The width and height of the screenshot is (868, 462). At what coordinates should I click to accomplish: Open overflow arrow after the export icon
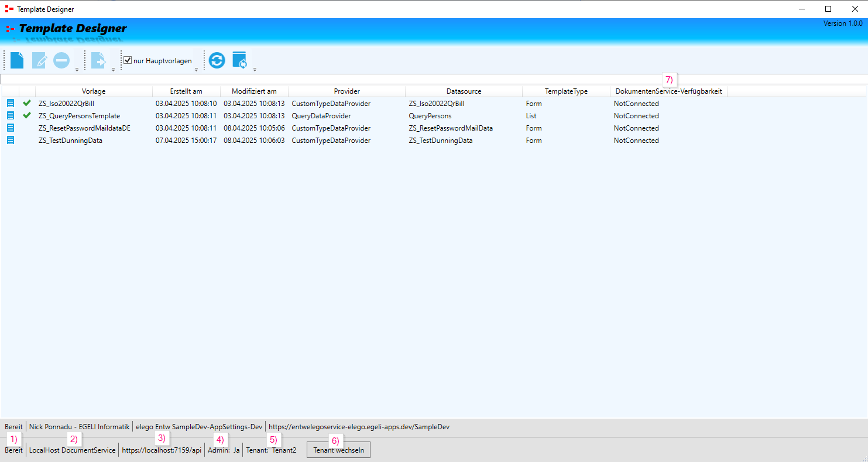click(x=113, y=70)
